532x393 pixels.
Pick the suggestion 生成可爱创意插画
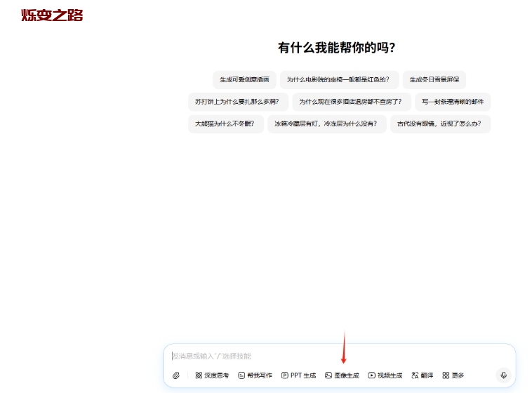pyautogui.click(x=244, y=80)
